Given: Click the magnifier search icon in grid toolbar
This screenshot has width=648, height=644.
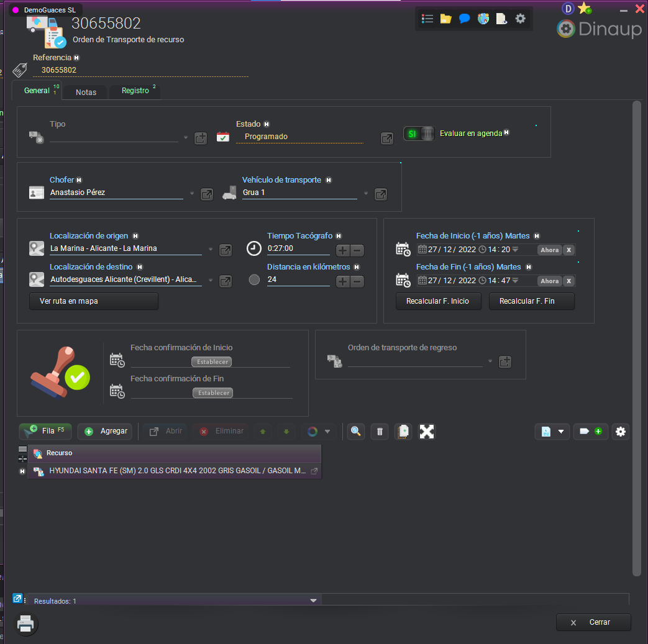Looking at the screenshot, I should point(355,432).
